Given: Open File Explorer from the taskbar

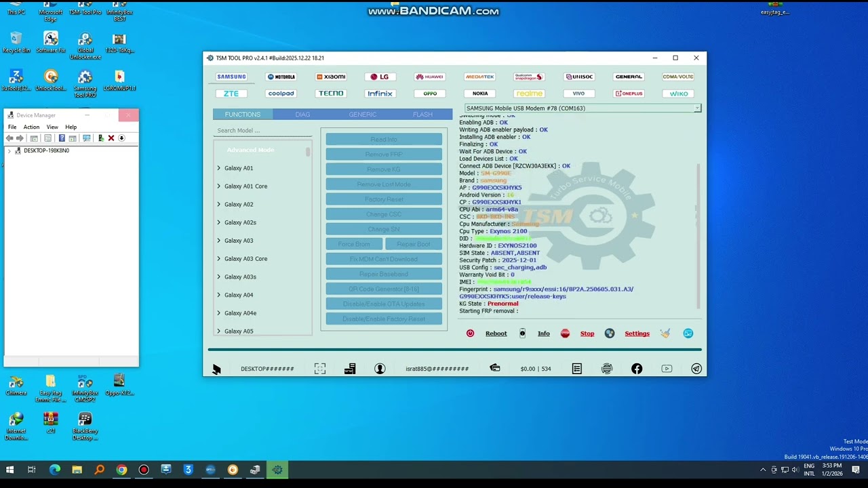Looking at the screenshot, I should [x=77, y=470].
